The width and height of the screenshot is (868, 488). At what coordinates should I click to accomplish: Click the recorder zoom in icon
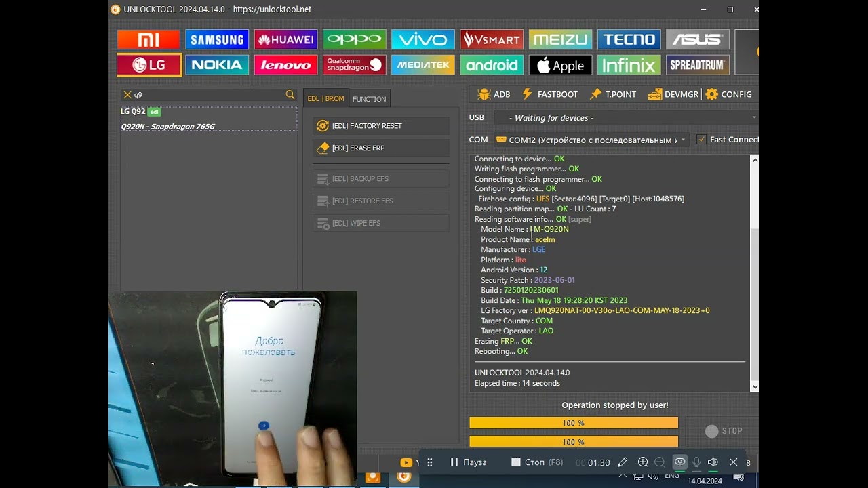pyautogui.click(x=643, y=462)
